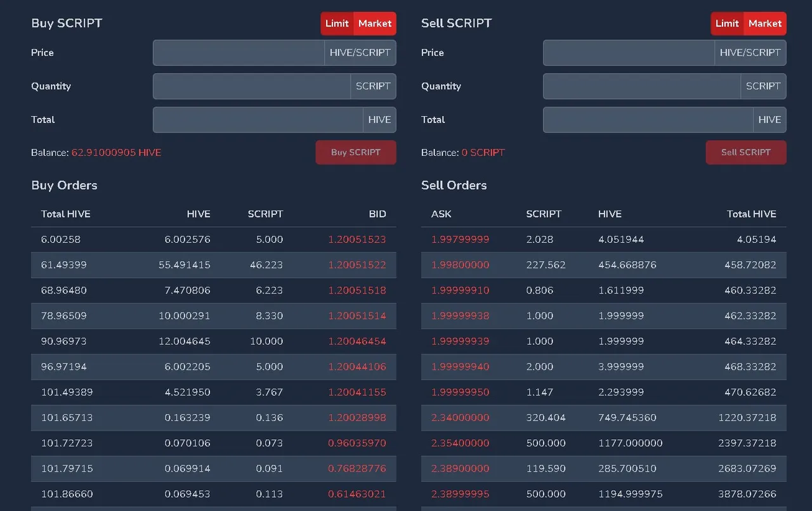Click Sell Orders Total HIVE header
Image resolution: width=812 pixels, height=511 pixels.
coord(752,214)
